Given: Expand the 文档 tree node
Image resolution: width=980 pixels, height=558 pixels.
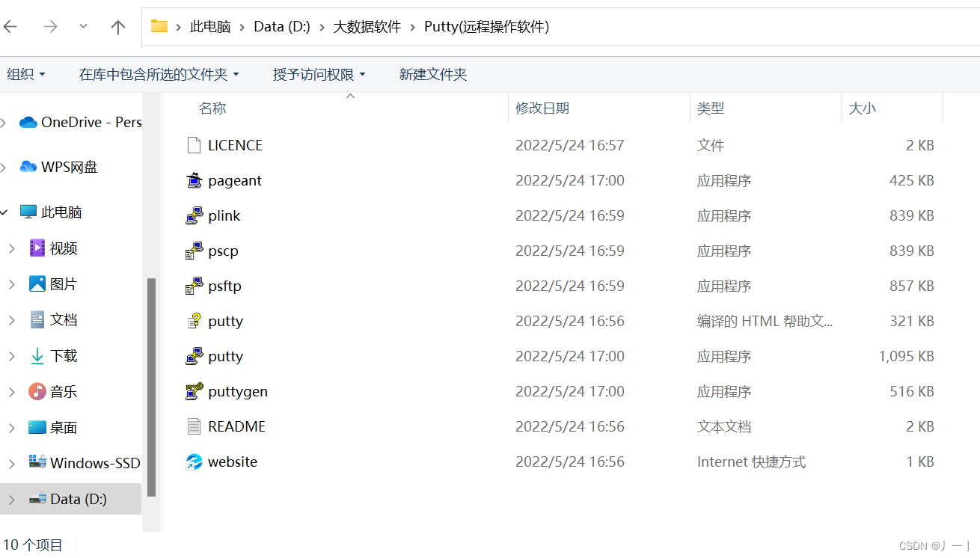Looking at the screenshot, I should coord(11,320).
